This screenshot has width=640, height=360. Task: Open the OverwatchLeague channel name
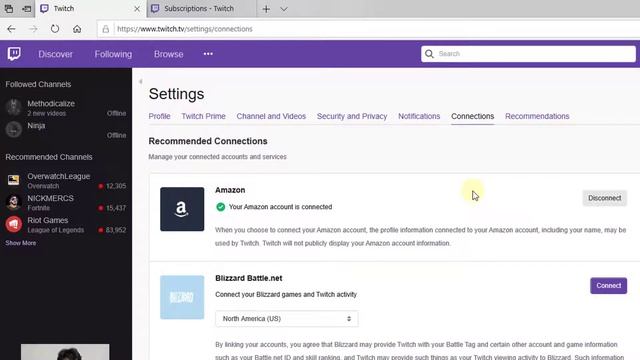pyautogui.click(x=59, y=176)
